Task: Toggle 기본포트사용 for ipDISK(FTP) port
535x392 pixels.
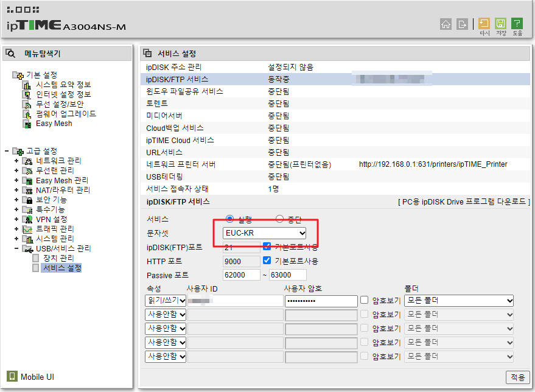Action: tap(267, 247)
